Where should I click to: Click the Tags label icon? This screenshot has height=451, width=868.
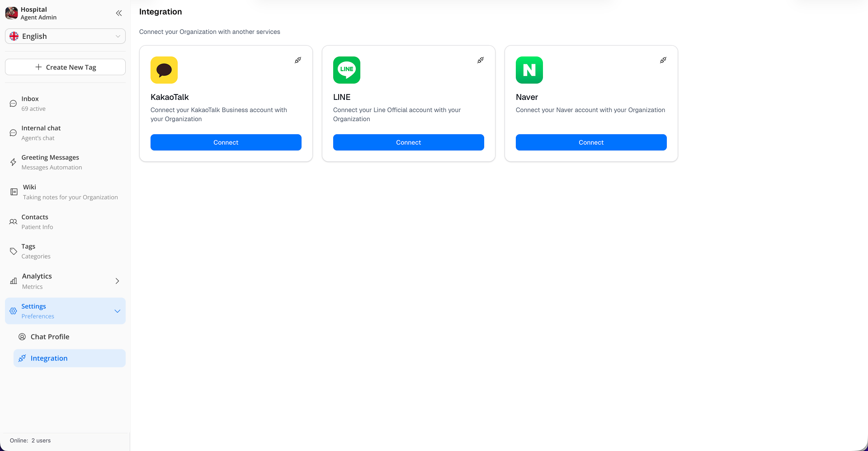(13, 251)
